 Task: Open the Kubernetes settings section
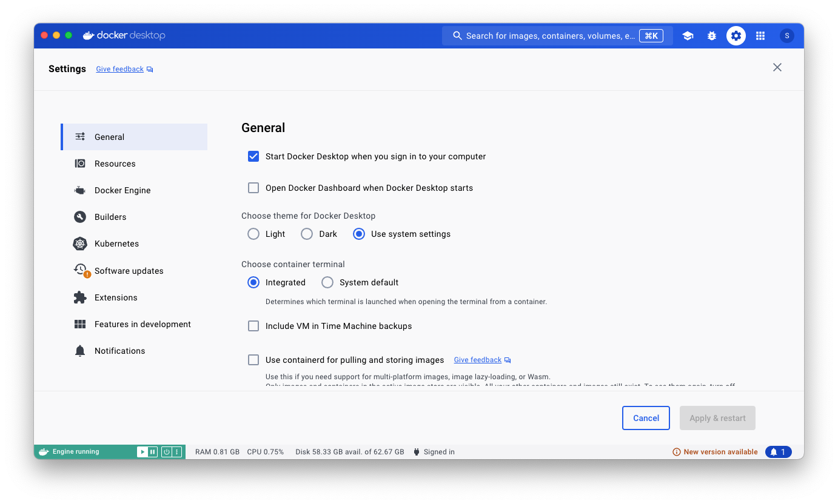pyautogui.click(x=116, y=244)
